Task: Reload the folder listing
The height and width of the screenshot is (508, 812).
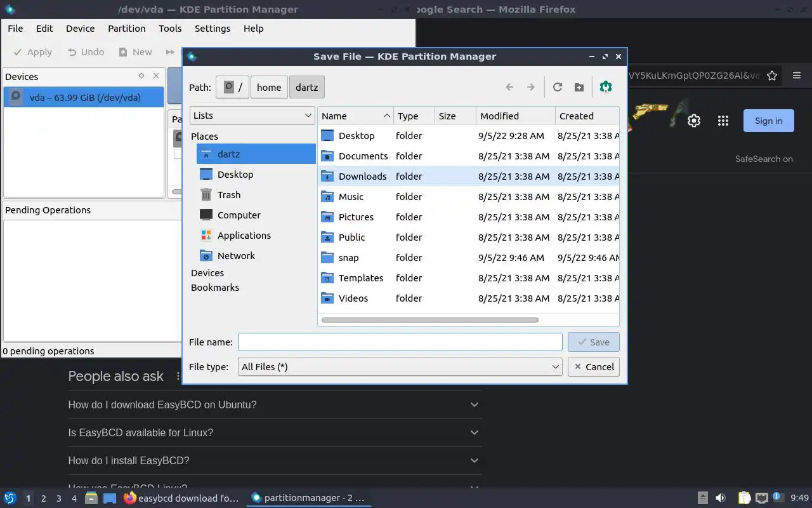Action: 558,87
